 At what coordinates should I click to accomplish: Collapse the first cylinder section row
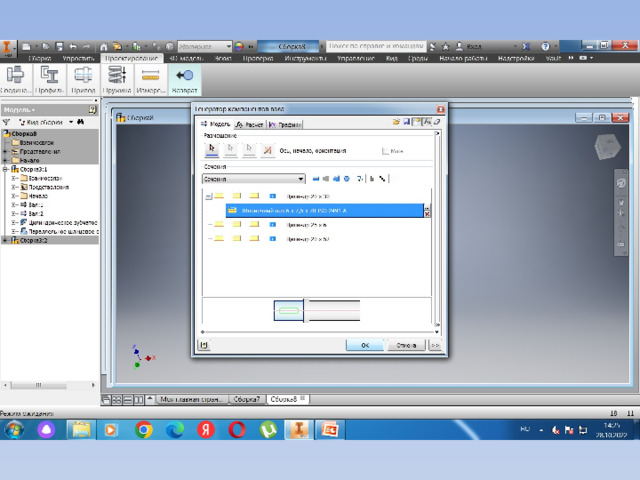tap(209, 196)
